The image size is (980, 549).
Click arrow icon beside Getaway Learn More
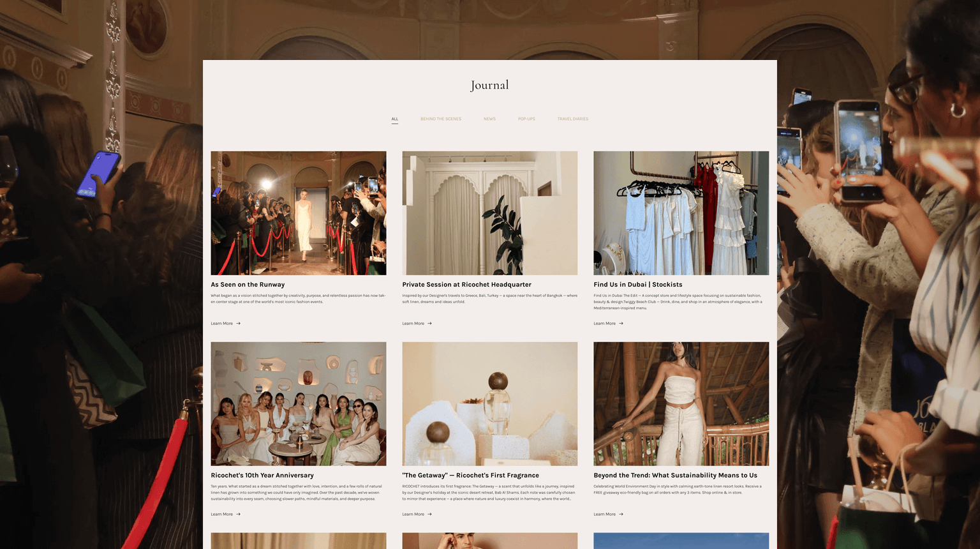[x=430, y=515]
